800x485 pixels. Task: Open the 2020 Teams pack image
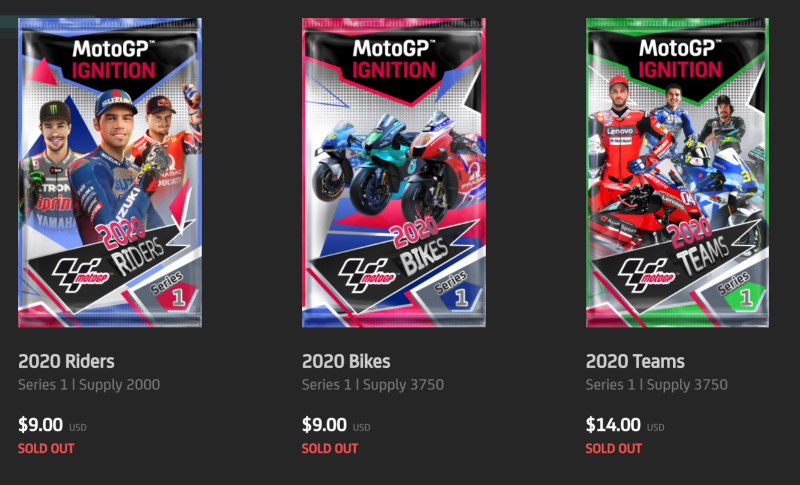click(x=677, y=172)
